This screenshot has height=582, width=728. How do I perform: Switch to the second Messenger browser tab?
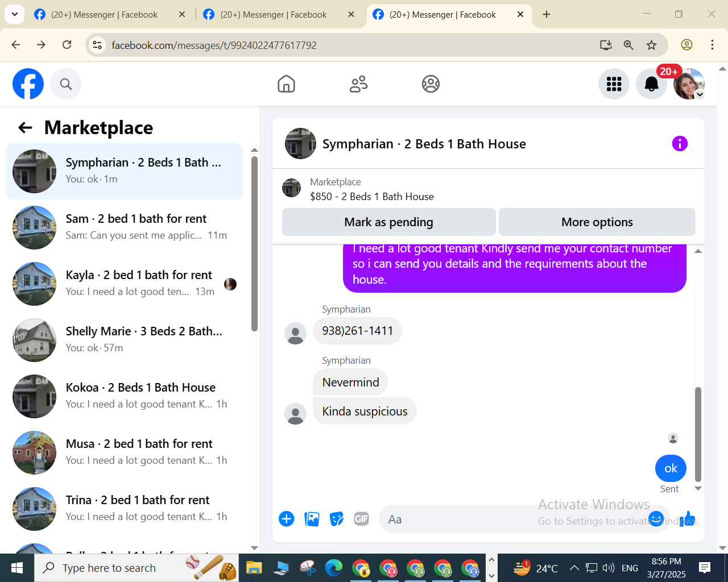click(279, 14)
